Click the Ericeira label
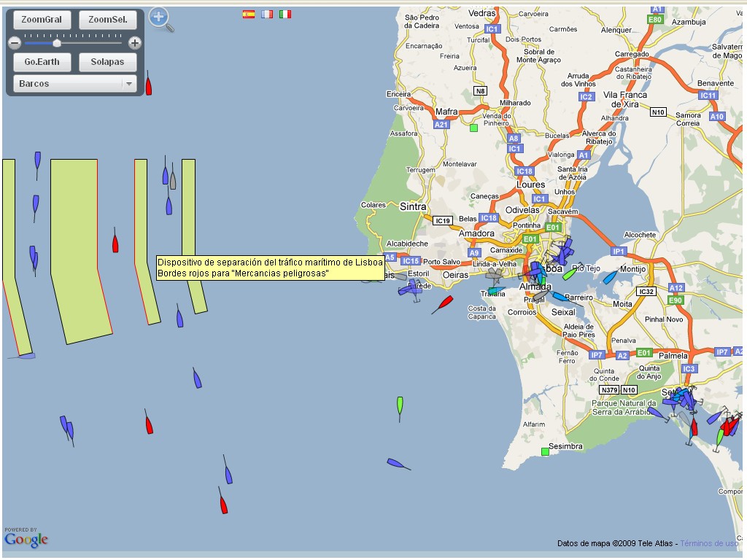This screenshot has width=747, height=560. point(399,94)
